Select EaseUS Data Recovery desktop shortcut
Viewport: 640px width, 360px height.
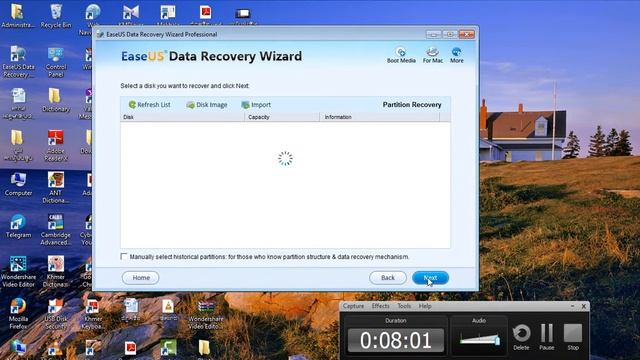(x=18, y=62)
